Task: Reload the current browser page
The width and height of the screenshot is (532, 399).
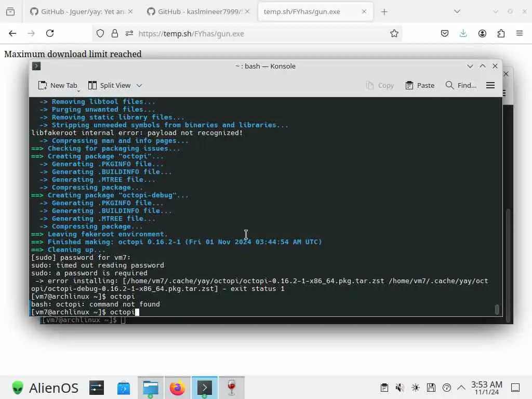Action: pos(50,33)
